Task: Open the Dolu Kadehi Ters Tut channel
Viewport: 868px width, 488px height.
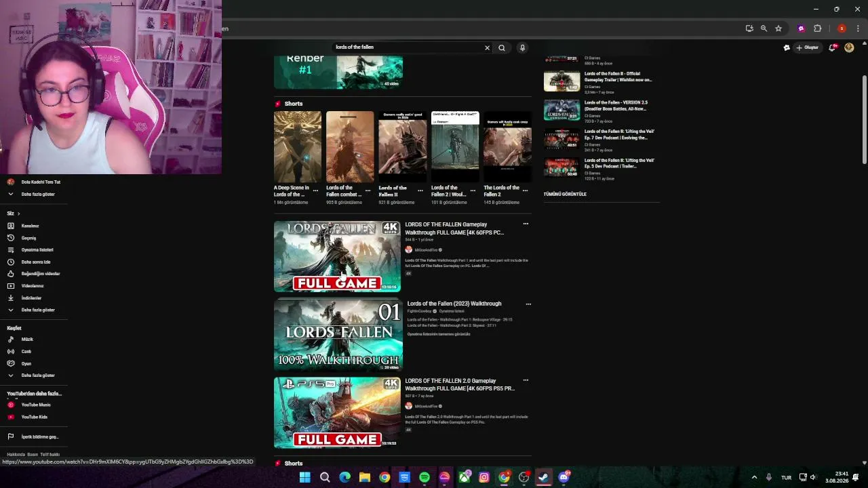Action: [41, 182]
